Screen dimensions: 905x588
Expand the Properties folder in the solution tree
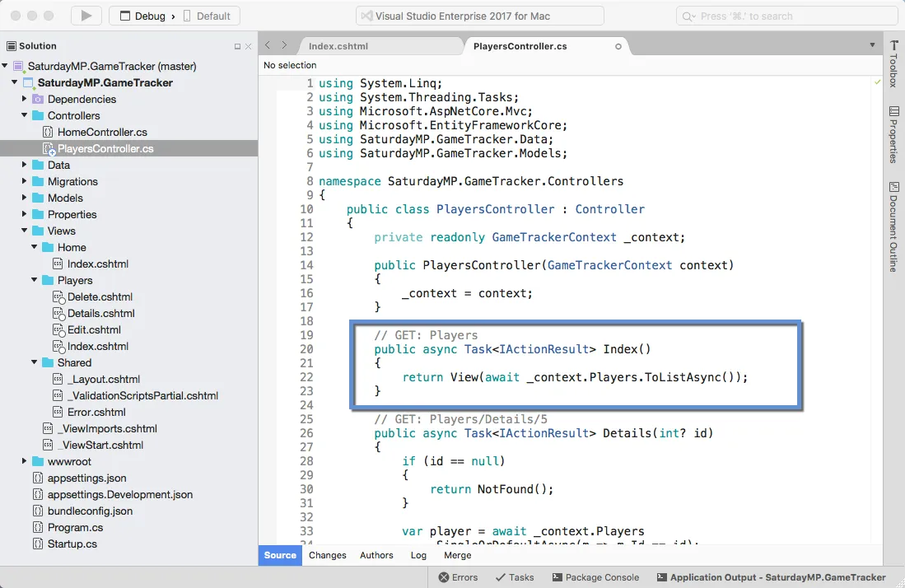tap(24, 214)
